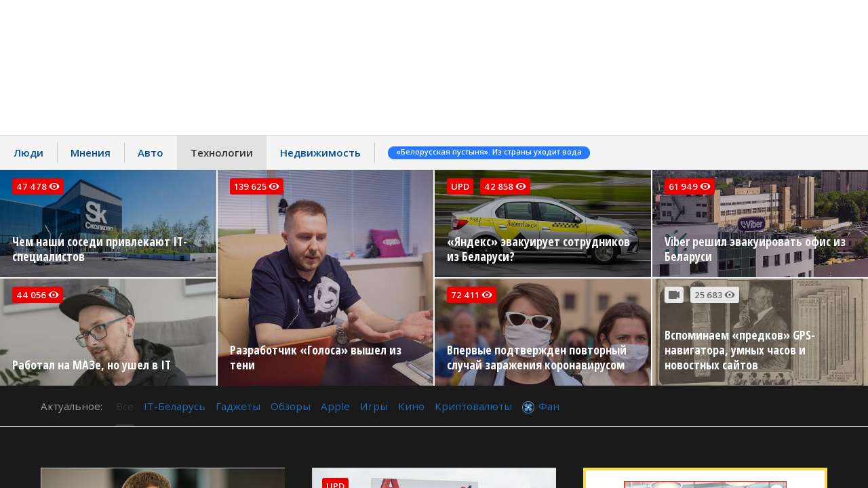Open the repeat coronavirus infection article
The image size is (868, 488).
(x=537, y=358)
